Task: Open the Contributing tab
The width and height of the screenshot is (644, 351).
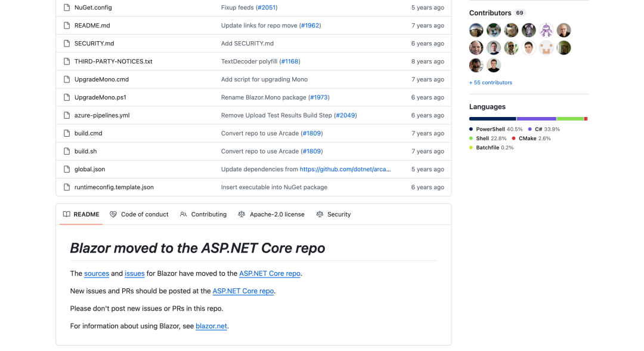Action: pyautogui.click(x=203, y=214)
